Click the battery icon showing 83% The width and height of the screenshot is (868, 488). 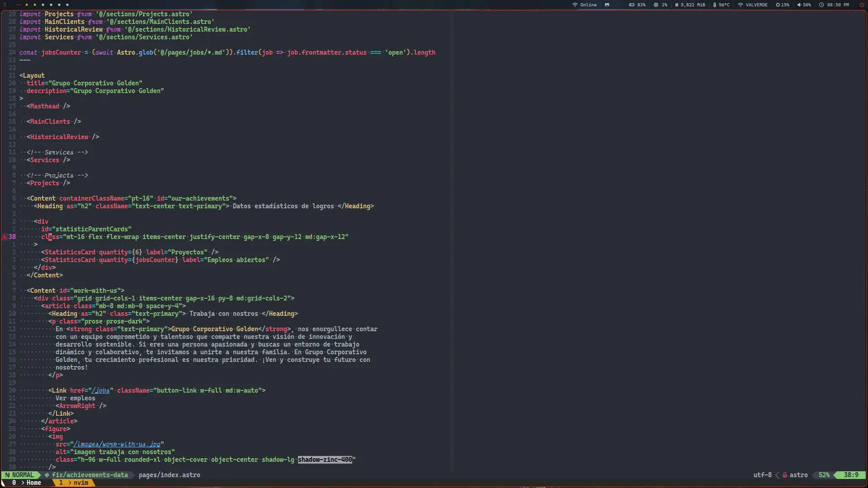pos(632,5)
